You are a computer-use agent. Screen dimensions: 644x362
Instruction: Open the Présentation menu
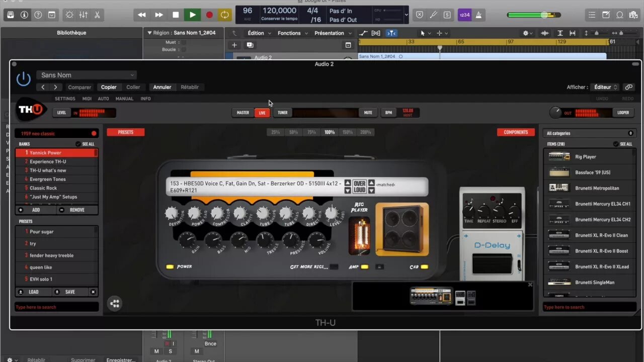pos(332,33)
